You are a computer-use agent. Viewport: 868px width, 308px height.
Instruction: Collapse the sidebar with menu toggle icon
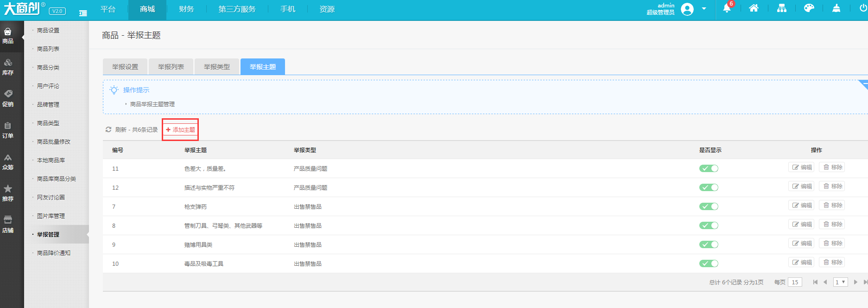[x=83, y=13]
